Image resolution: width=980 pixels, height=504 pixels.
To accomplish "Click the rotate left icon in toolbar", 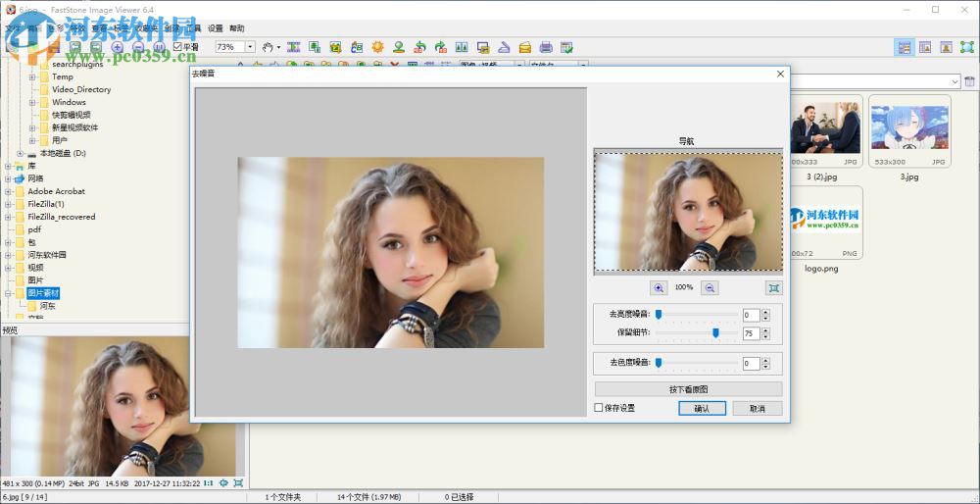I will [419, 47].
